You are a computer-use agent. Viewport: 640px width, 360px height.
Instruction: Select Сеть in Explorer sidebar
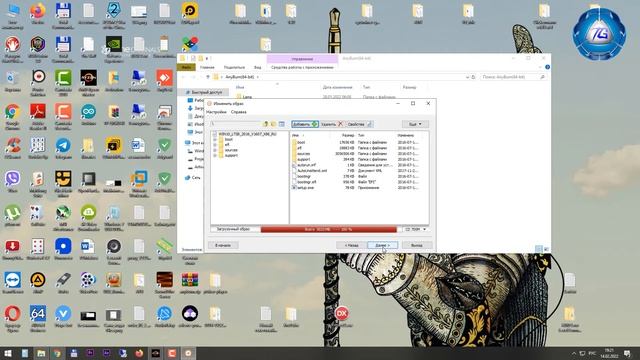tap(196, 178)
